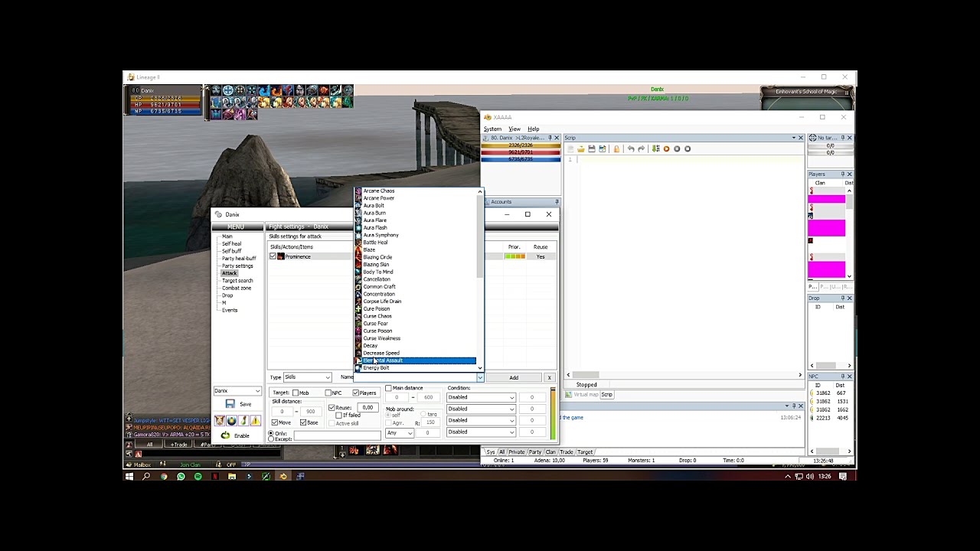Choose Elemental Assault from skill list
This screenshot has height=551, width=980.
(415, 360)
